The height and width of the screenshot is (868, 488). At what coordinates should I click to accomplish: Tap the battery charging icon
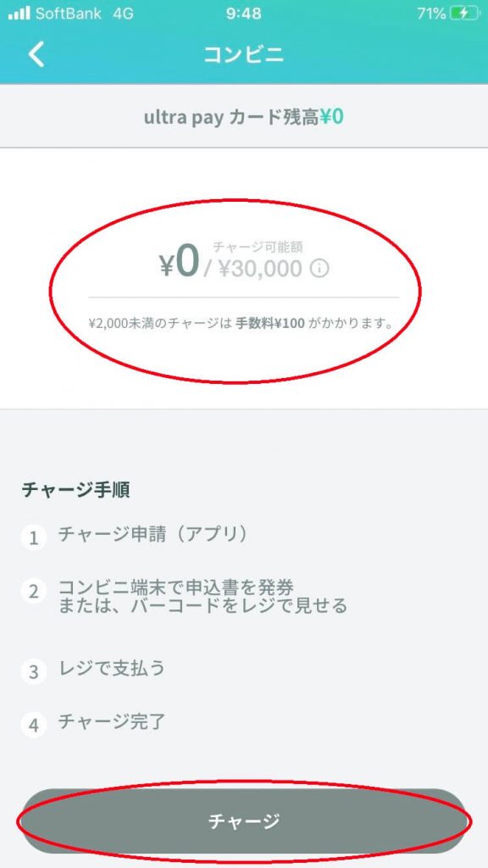[463, 14]
